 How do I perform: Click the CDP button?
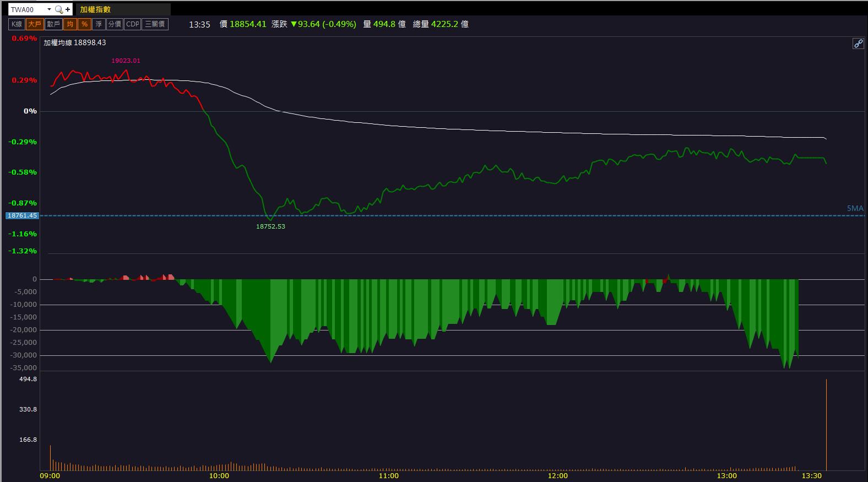click(x=132, y=24)
